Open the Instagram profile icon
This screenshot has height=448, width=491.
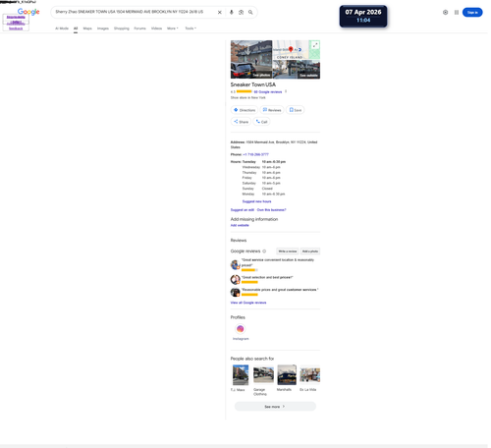241,329
